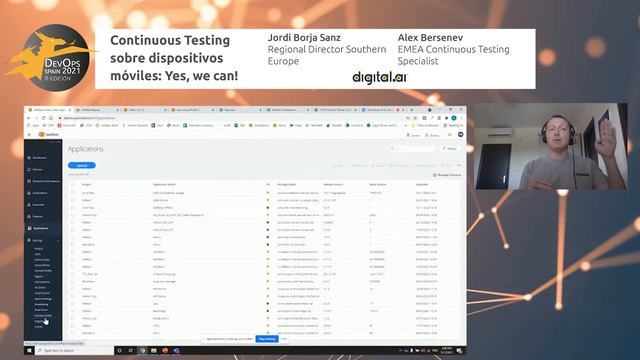Click the applications search field
This screenshot has width=640, height=360.
[412, 149]
